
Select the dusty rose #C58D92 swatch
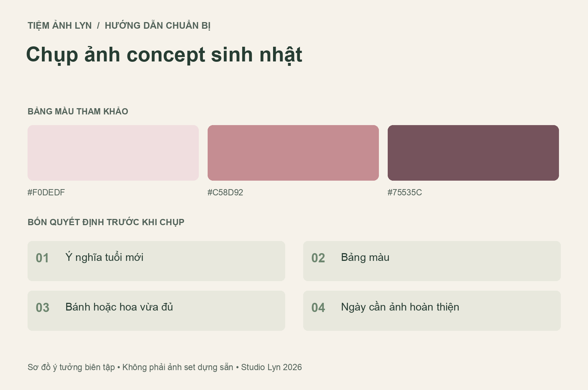(x=293, y=153)
